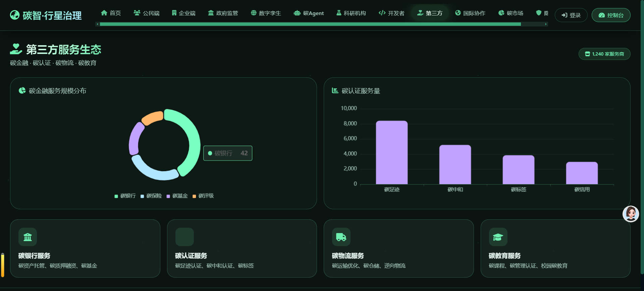Go to the 公民端 section
This screenshot has width=644, height=291.
[x=147, y=13]
